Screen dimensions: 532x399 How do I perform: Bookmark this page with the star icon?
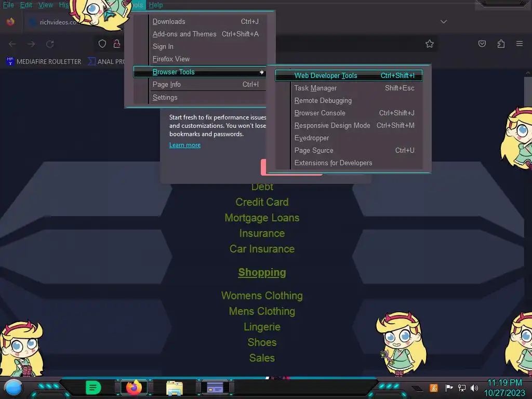(x=430, y=44)
